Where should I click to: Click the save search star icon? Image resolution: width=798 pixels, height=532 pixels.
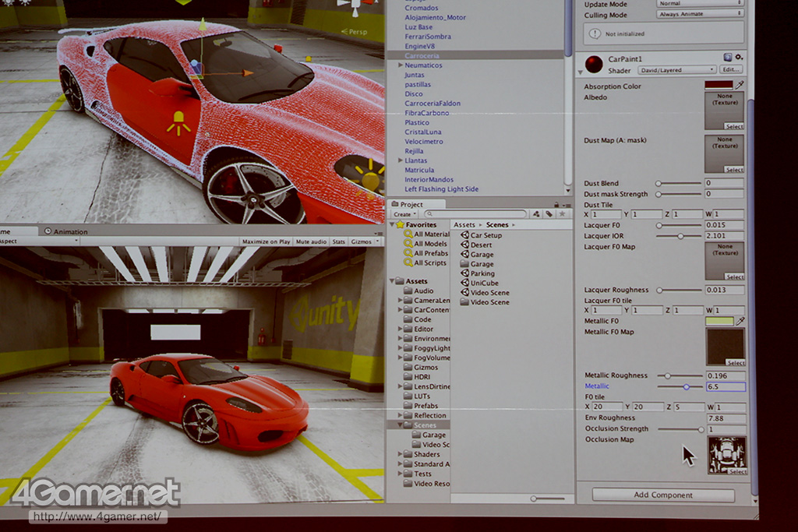pos(563,214)
